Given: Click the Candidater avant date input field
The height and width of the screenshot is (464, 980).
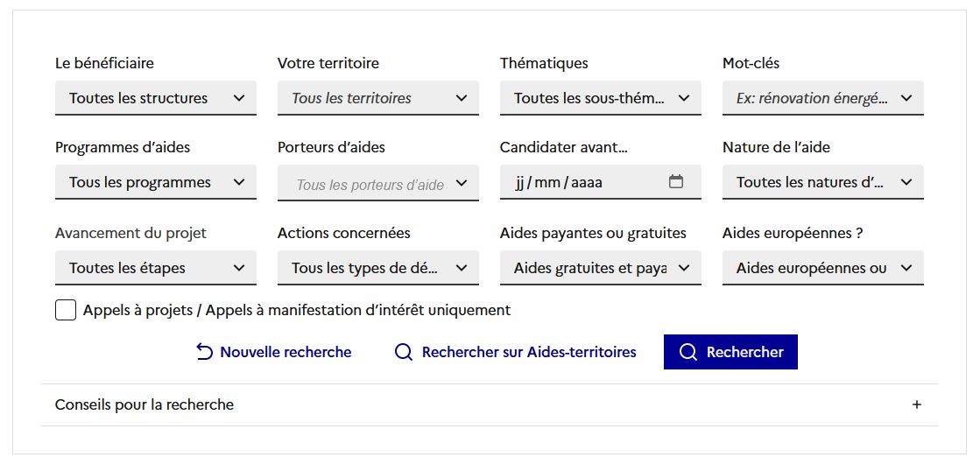Looking at the screenshot, I should click(601, 182).
